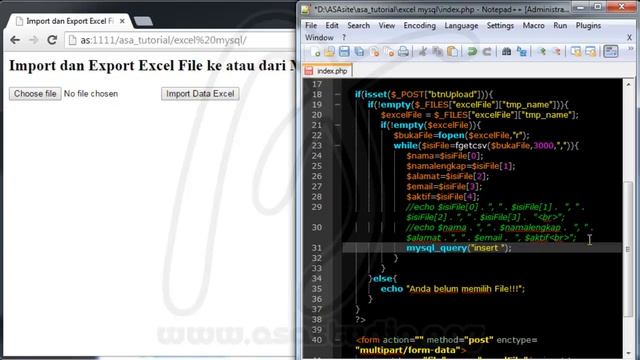Click the Zoom In toolbar icon
This screenshot has height=360, width=640.
pos(542,51)
